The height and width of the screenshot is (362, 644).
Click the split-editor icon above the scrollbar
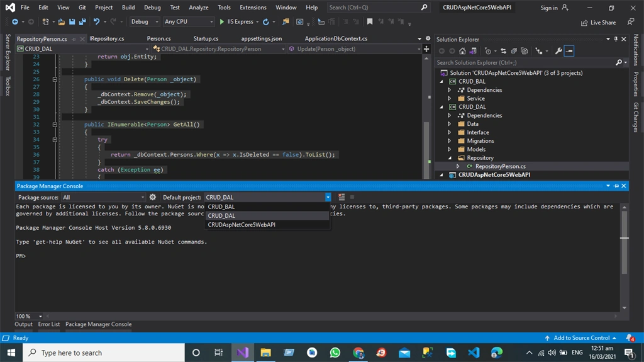click(x=426, y=49)
